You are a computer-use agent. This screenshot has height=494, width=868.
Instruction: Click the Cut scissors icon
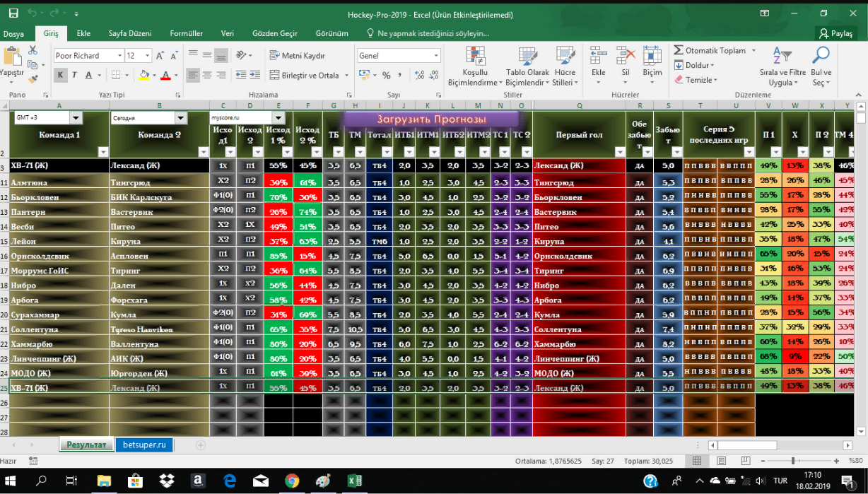click(33, 51)
